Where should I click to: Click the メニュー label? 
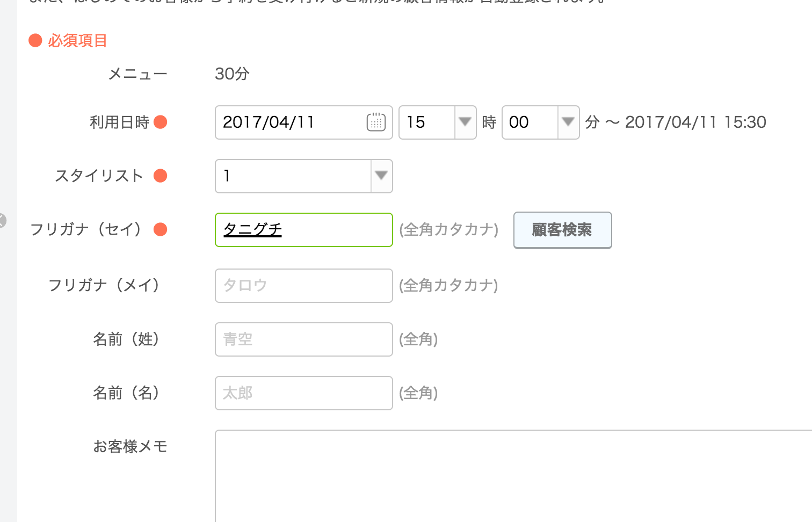(137, 74)
